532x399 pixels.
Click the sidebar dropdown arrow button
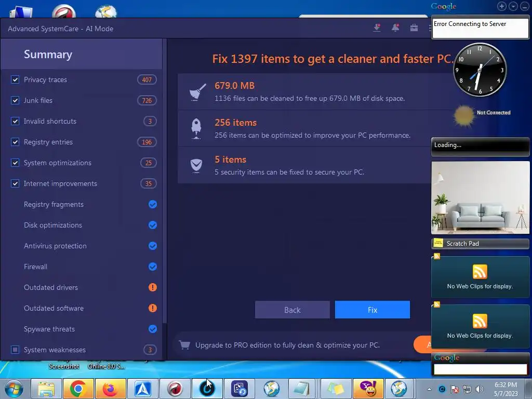[513, 6]
